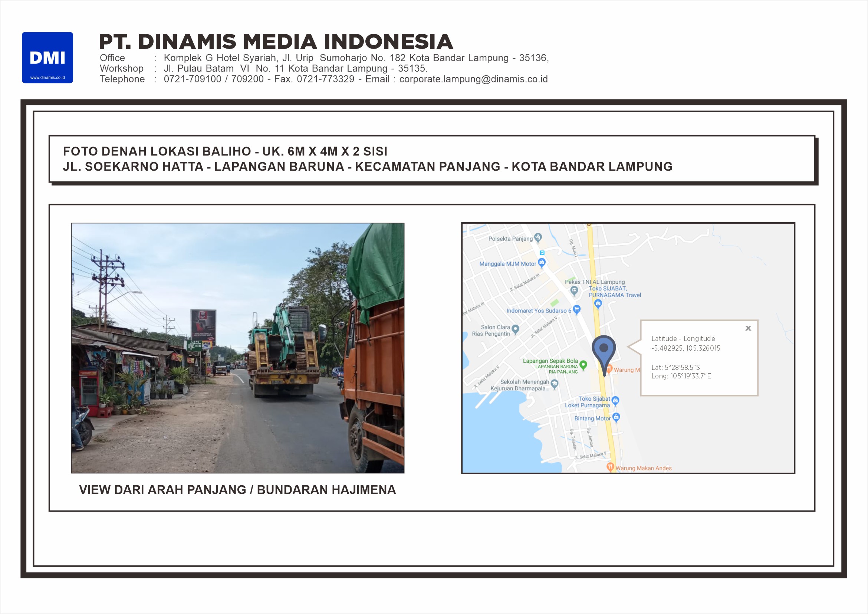The width and height of the screenshot is (868, 614).
Task: Click the Warung Makan Andes map label
Action: 644,468
